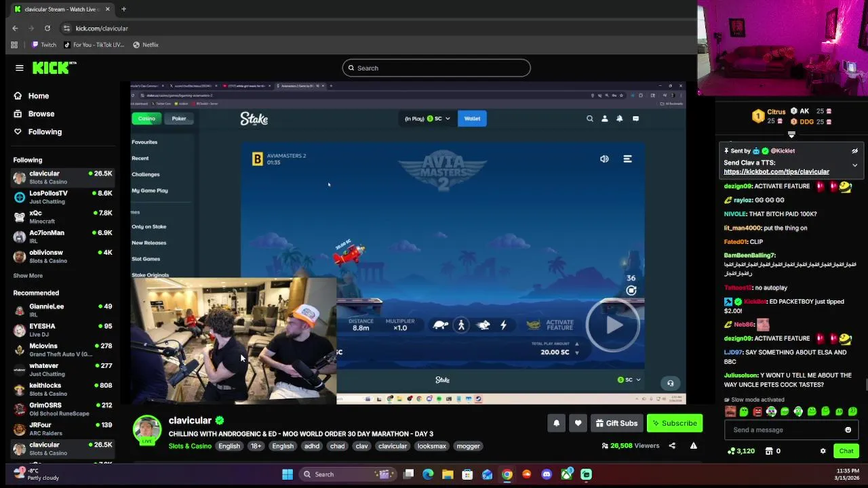
Task: Toggle mute in AviaMasters game
Action: pos(604,159)
